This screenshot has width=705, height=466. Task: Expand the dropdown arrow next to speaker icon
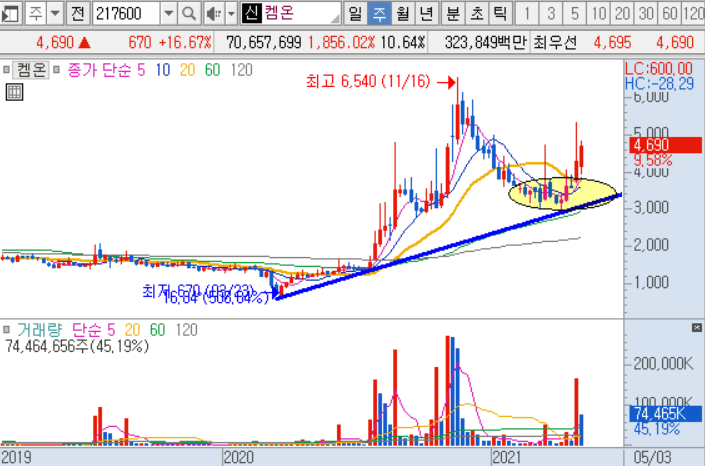231,13
